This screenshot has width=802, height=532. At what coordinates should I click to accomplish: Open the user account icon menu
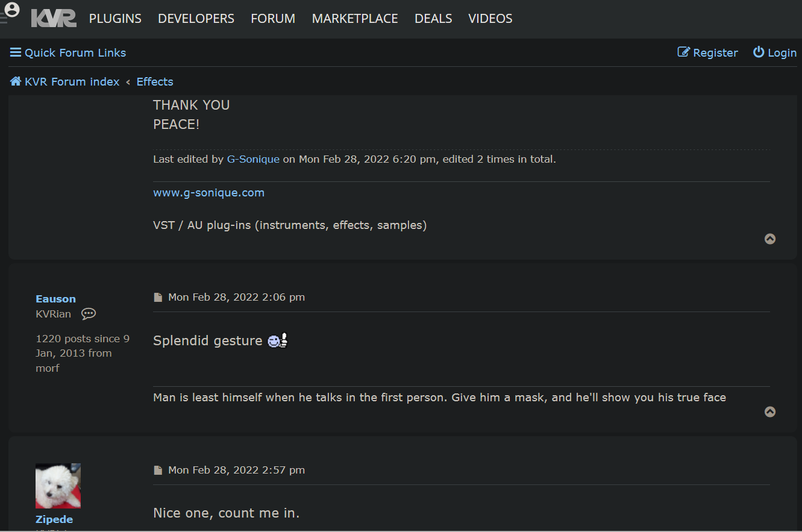[11, 10]
